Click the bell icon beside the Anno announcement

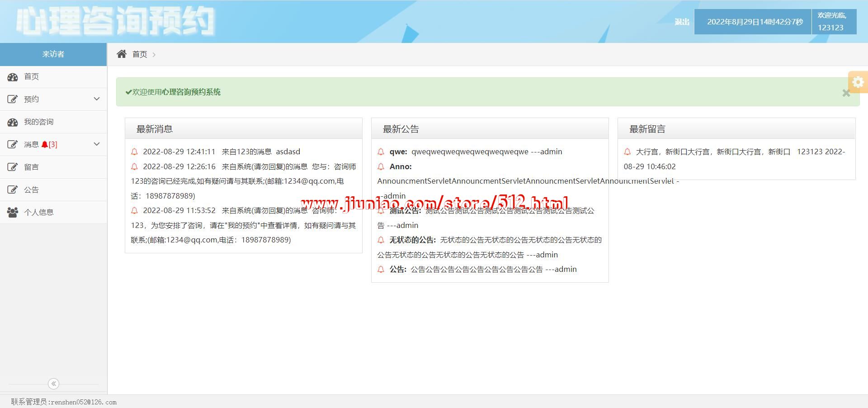click(x=381, y=167)
